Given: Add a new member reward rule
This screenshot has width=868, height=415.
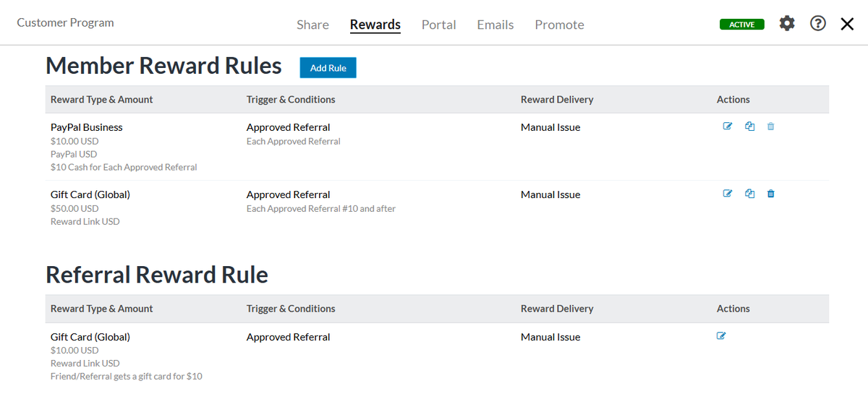Looking at the screenshot, I should tap(328, 68).
